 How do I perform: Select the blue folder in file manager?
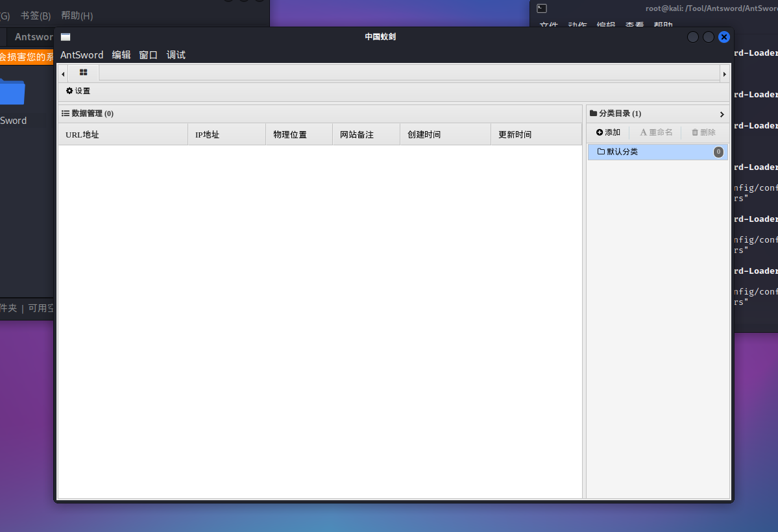point(12,92)
